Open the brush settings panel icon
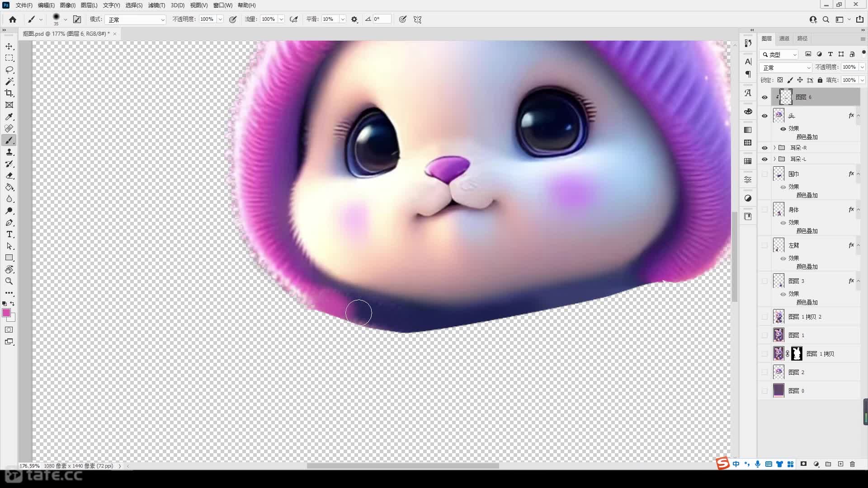Image resolution: width=868 pixels, height=488 pixels. click(77, 19)
